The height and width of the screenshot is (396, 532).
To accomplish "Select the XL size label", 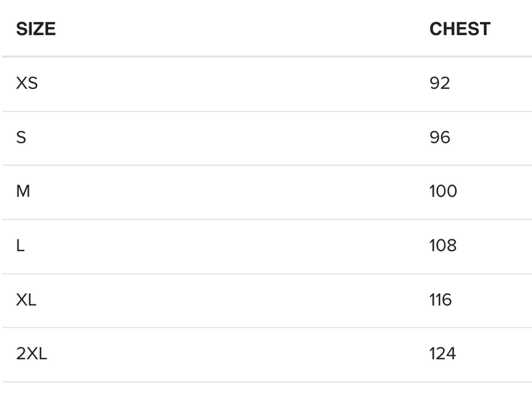I will [x=27, y=300].
